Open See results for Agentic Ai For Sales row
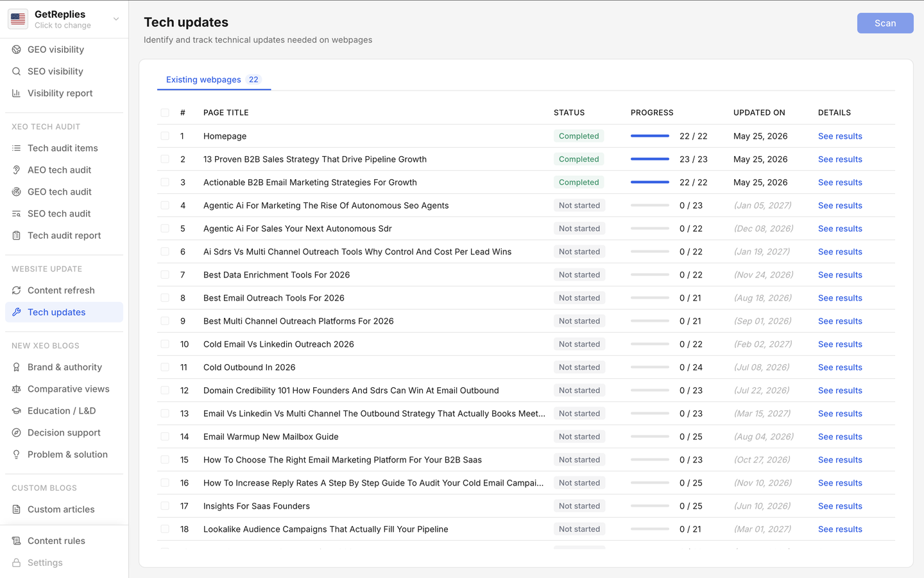The width and height of the screenshot is (924, 578). [840, 229]
